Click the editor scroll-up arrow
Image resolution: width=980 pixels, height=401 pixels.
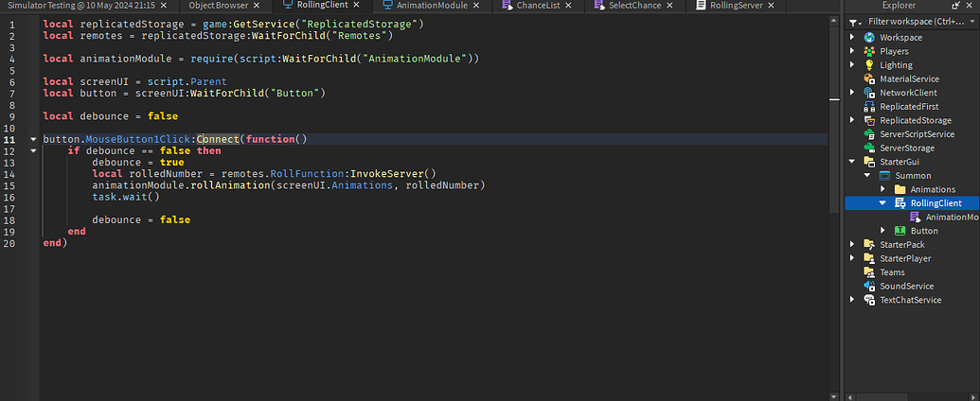834,20
